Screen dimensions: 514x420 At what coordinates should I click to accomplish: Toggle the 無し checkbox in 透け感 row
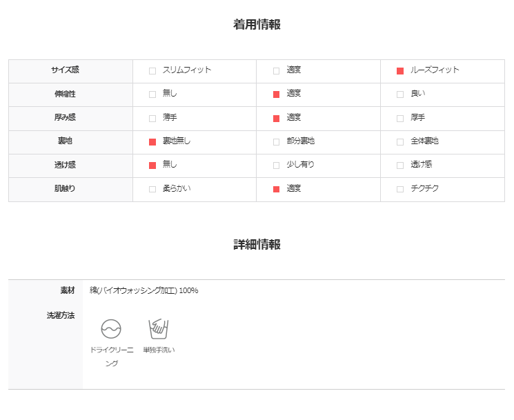[x=152, y=166]
